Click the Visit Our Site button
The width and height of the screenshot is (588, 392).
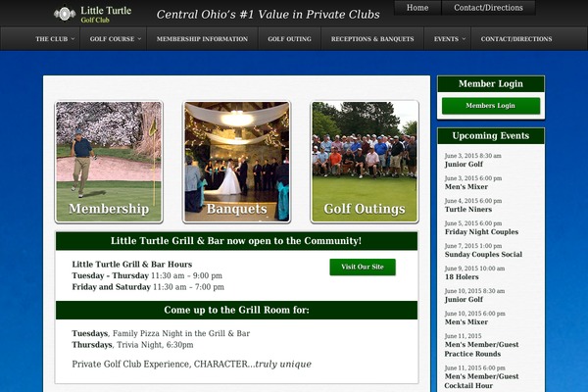coord(363,267)
